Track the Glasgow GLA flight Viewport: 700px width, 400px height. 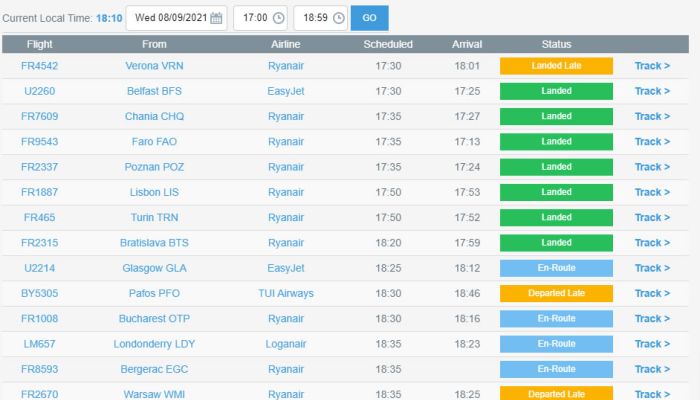click(x=652, y=268)
